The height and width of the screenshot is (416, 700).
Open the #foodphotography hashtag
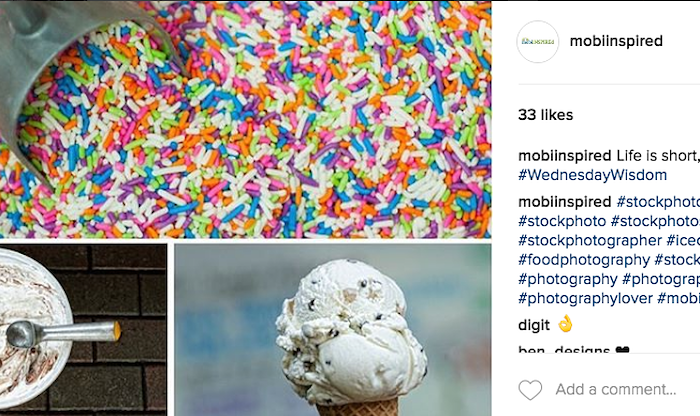(x=584, y=260)
